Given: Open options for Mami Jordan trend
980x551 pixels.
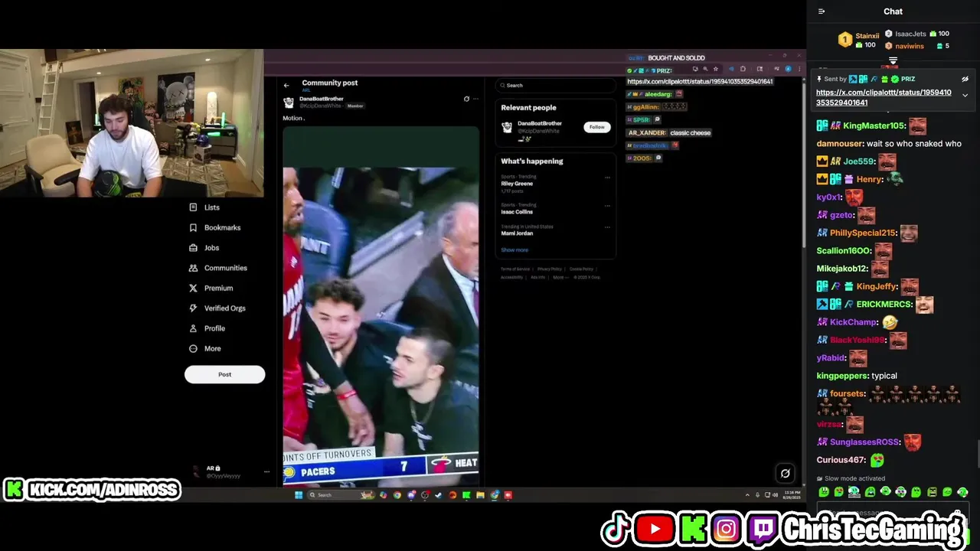Looking at the screenshot, I should point(608,227).
